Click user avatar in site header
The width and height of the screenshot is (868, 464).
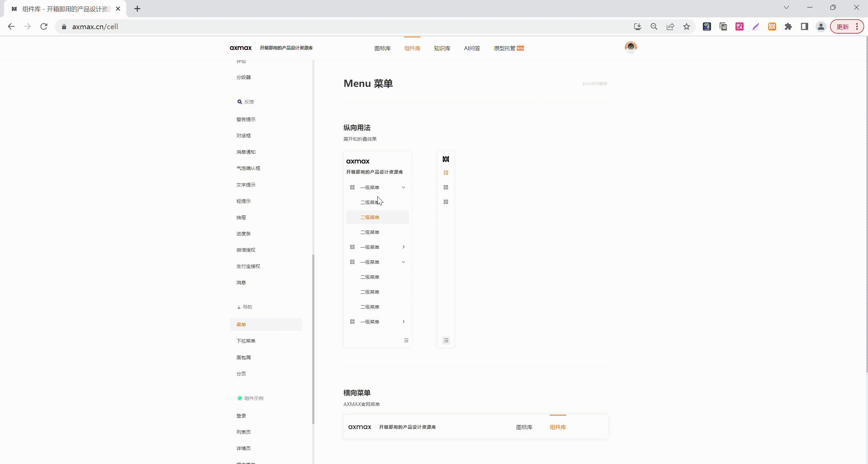[x=631, y=47]
